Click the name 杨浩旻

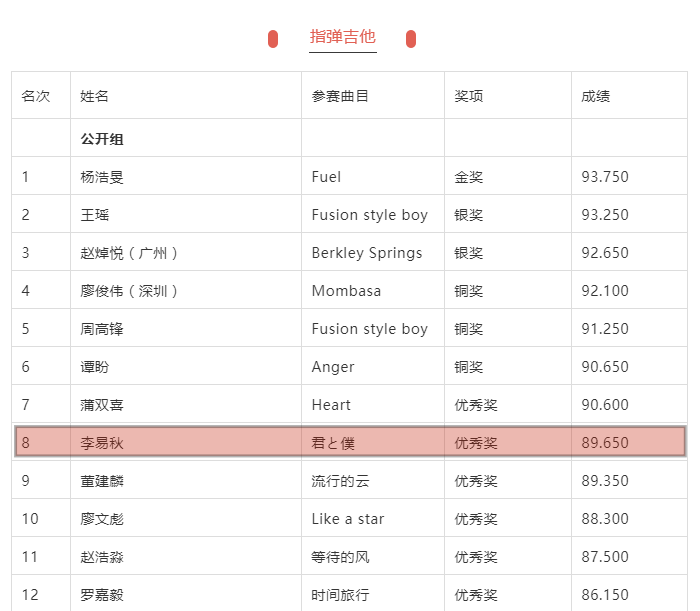[102, 177]
